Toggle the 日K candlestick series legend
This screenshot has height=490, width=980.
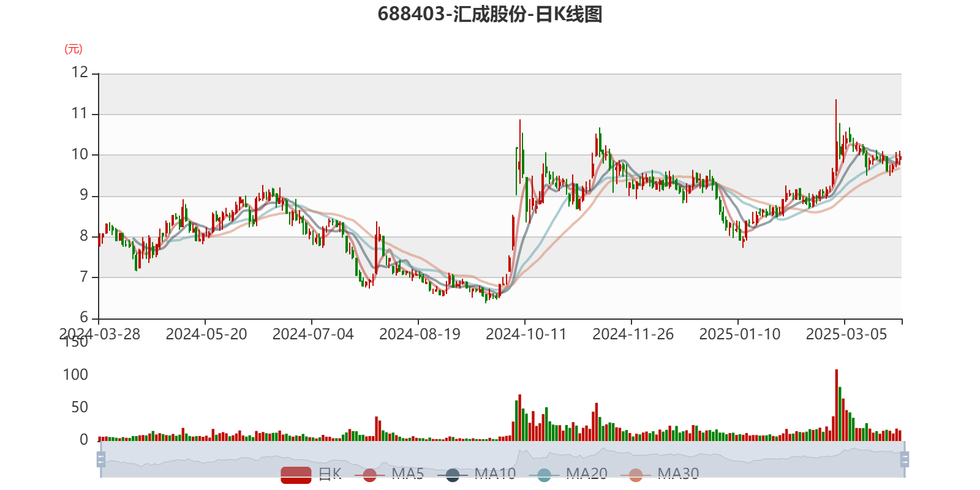click(x=311, y=474)
